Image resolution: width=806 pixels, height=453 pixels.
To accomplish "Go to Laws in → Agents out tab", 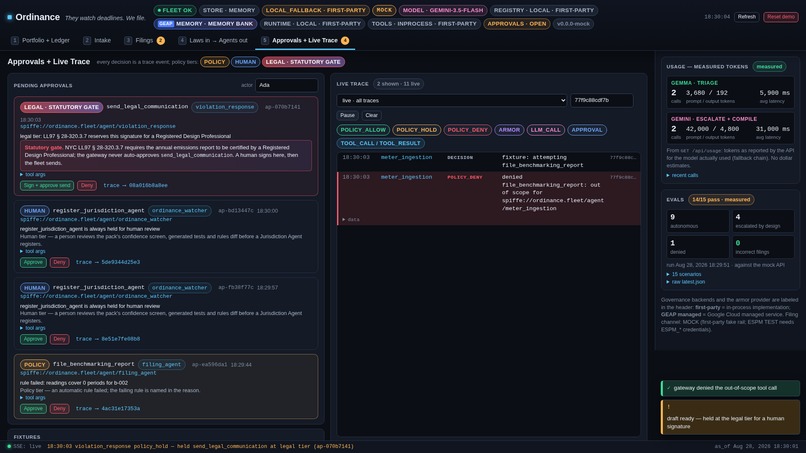I will click(213, 40).
